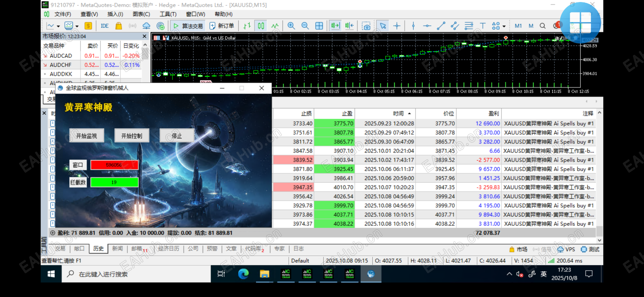Open the 文件(F) menu

(x=63, y=14)
